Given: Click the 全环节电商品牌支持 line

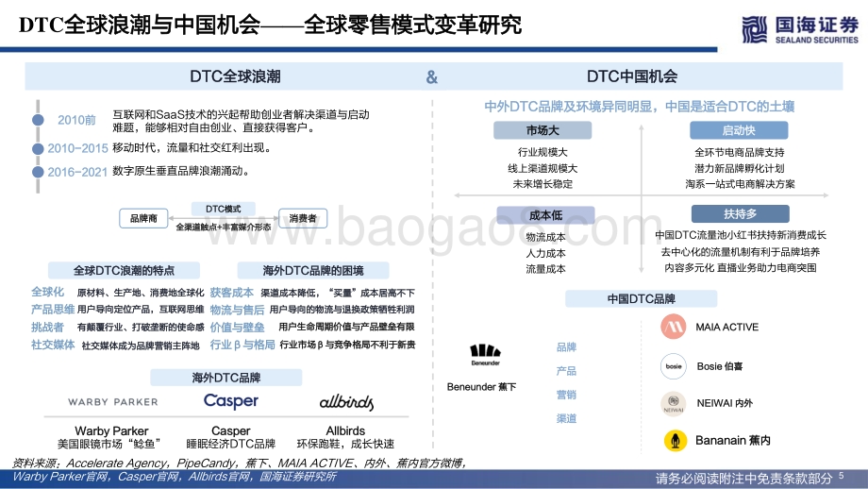Looking at the screenshot, I should (x=740, y=152).
